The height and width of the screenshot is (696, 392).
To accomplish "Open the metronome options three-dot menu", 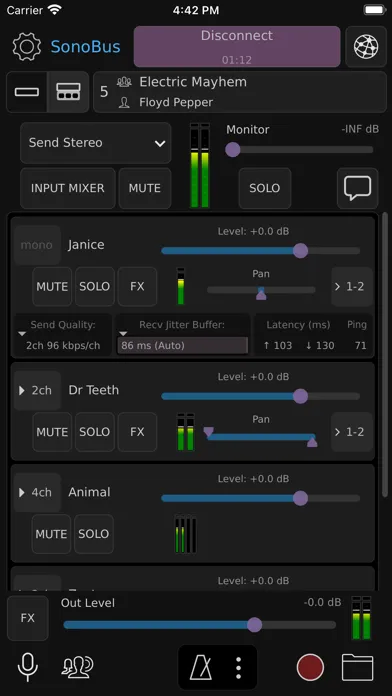I will pos(238,667).
